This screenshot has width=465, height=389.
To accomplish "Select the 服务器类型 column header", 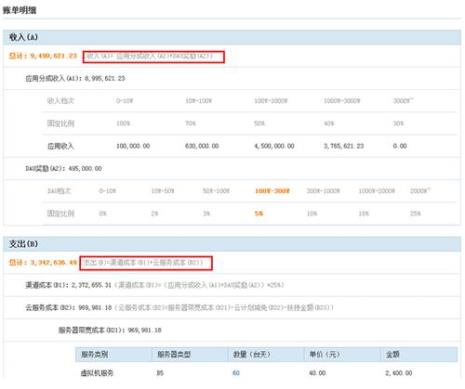I will tap(174, 354).
